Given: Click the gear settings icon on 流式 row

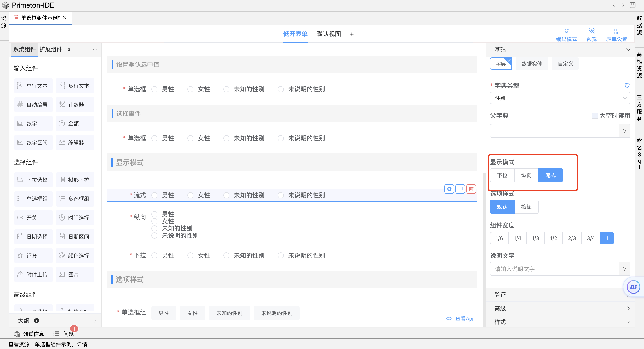Looking at the screenshot, I should [x=449, y=189].
